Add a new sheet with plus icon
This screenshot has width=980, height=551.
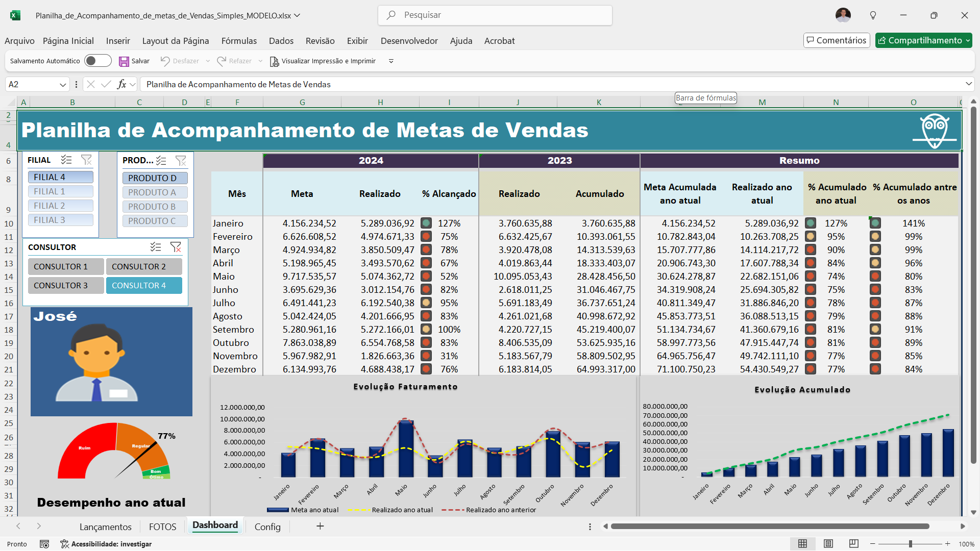(320, 526)
